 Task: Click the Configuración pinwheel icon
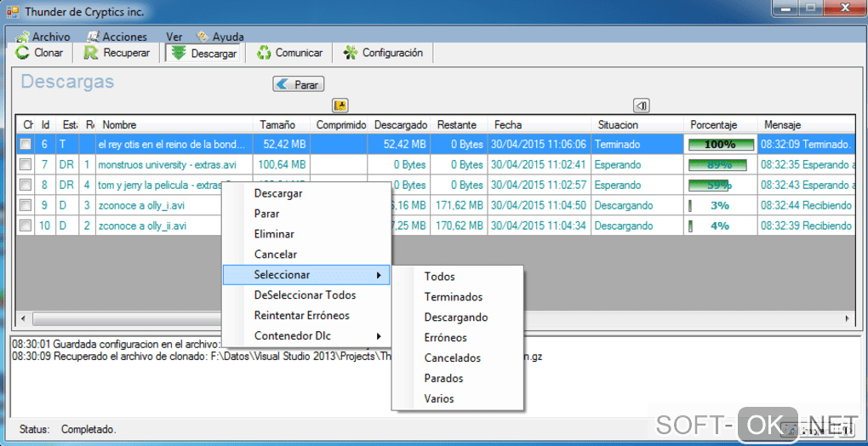tap(351, 53)
